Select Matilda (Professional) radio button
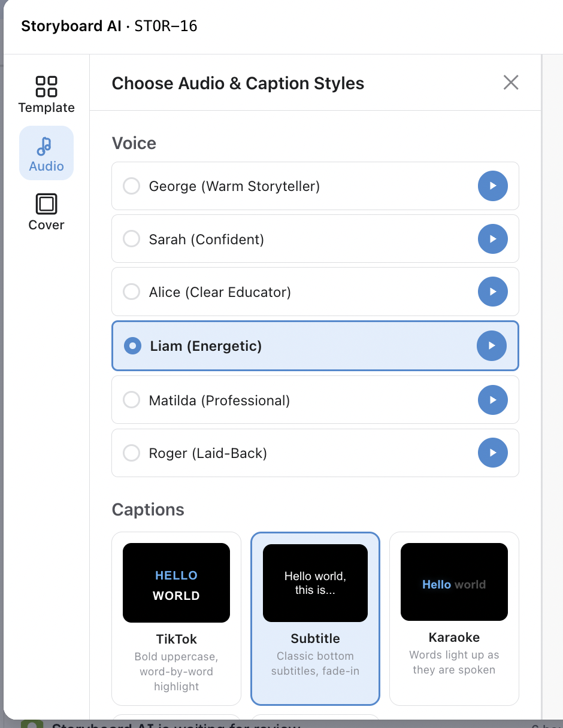563x728 pixels. pyautogui.click(x=131, y=400)
